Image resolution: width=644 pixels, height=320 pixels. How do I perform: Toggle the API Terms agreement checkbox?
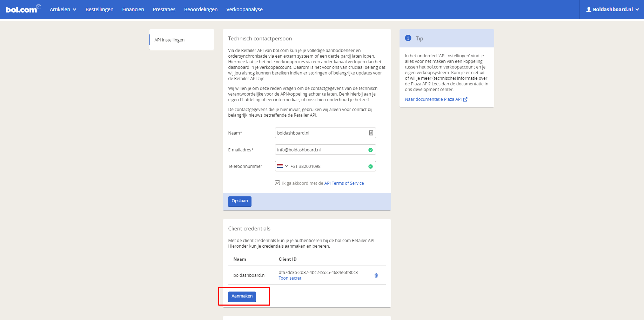click(277, 183)
